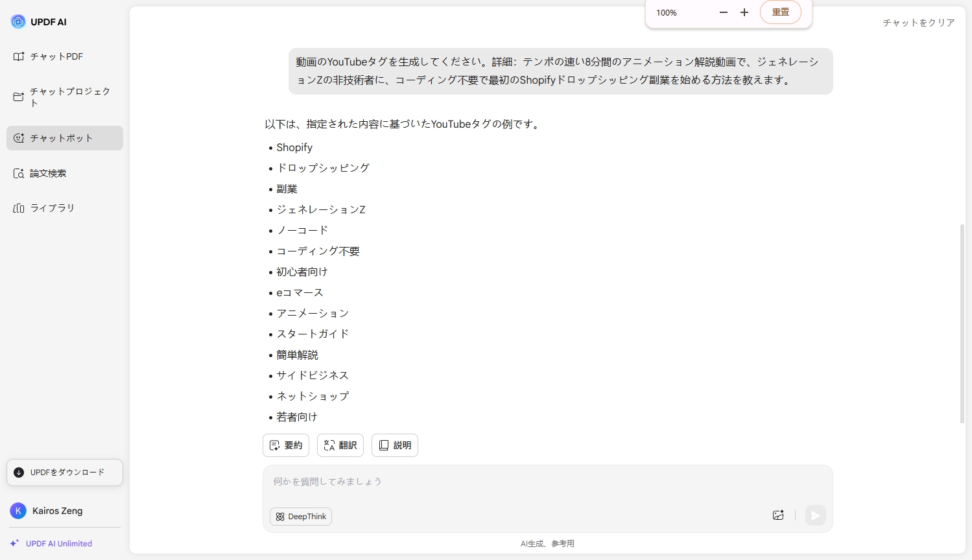The height and width of the screenshot is (560, 972).
Task: Click the 翻訳 translate button
Action: [340, 445]
